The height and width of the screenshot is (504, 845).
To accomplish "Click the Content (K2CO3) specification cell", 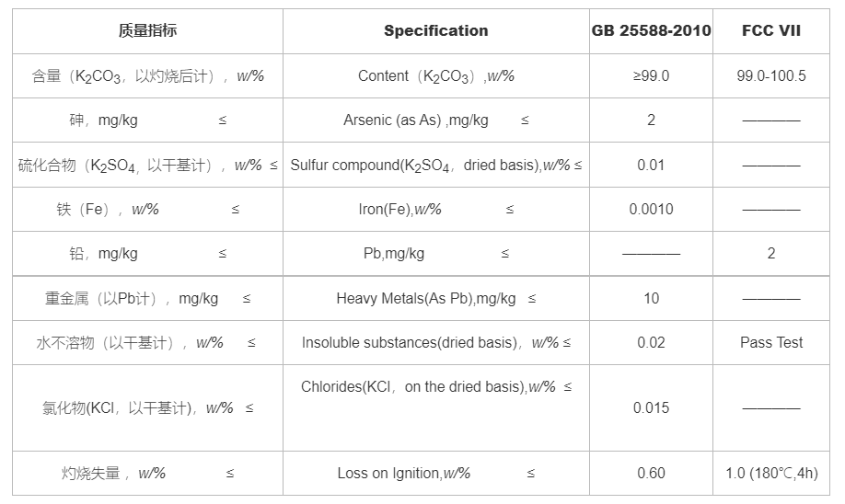I will [x=436, y=76].
